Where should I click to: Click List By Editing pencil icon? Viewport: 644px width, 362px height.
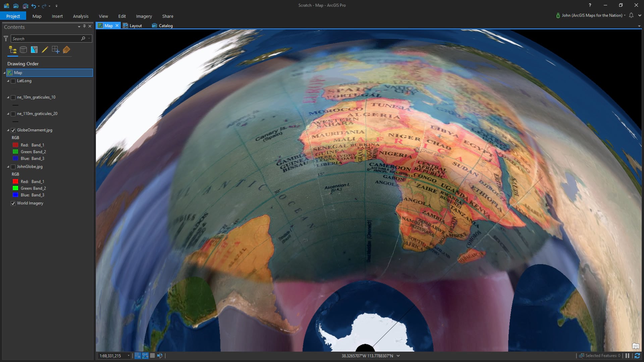[x=45, y=50]
